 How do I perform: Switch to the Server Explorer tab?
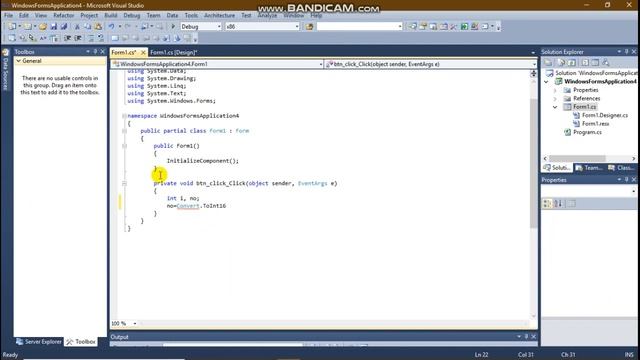click(39, 342)
